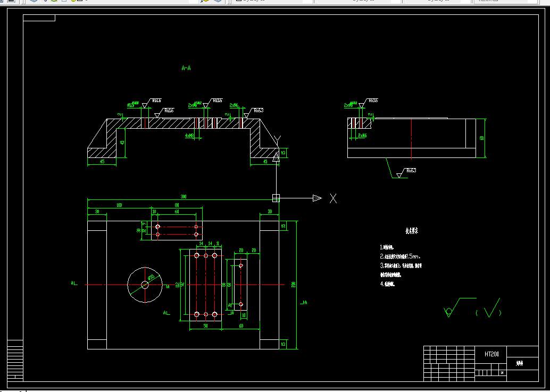Select the large Ø35 circle outline
550x392 pixels.
[x=145, y=285]
